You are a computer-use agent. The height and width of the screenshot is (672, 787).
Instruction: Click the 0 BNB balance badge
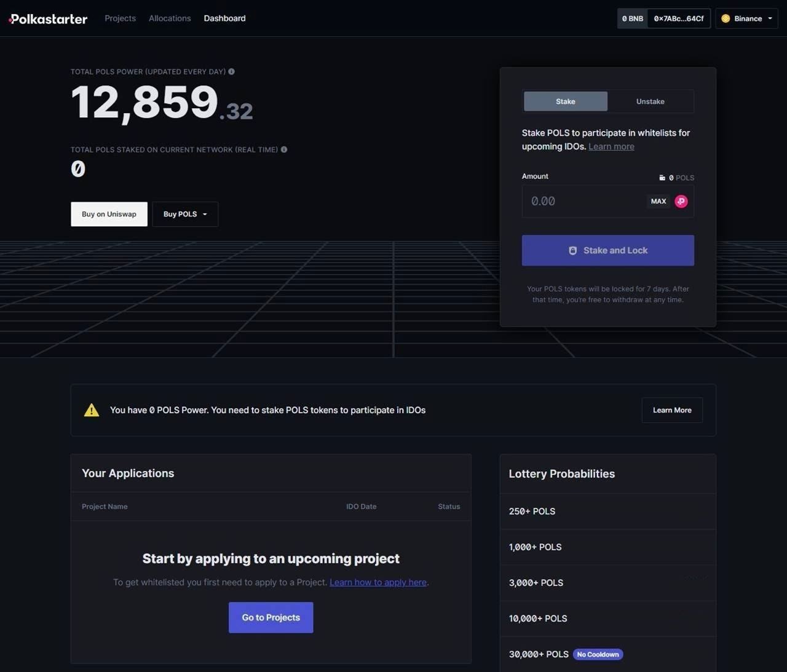click(632, 18)
